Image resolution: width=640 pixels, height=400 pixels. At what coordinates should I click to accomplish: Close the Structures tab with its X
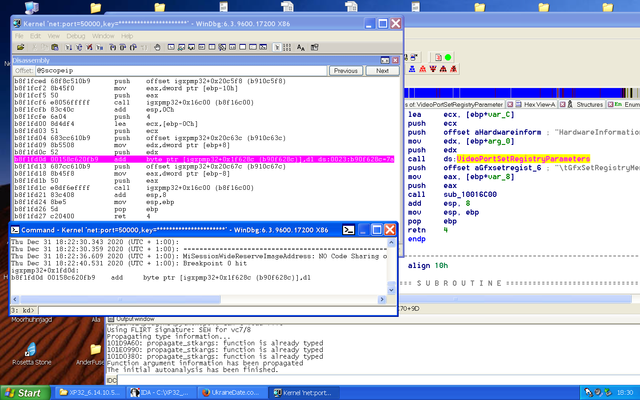(562, 104)
